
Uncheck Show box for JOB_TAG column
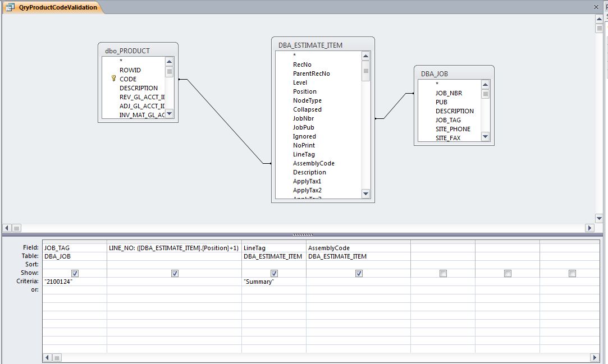point(75,273)
